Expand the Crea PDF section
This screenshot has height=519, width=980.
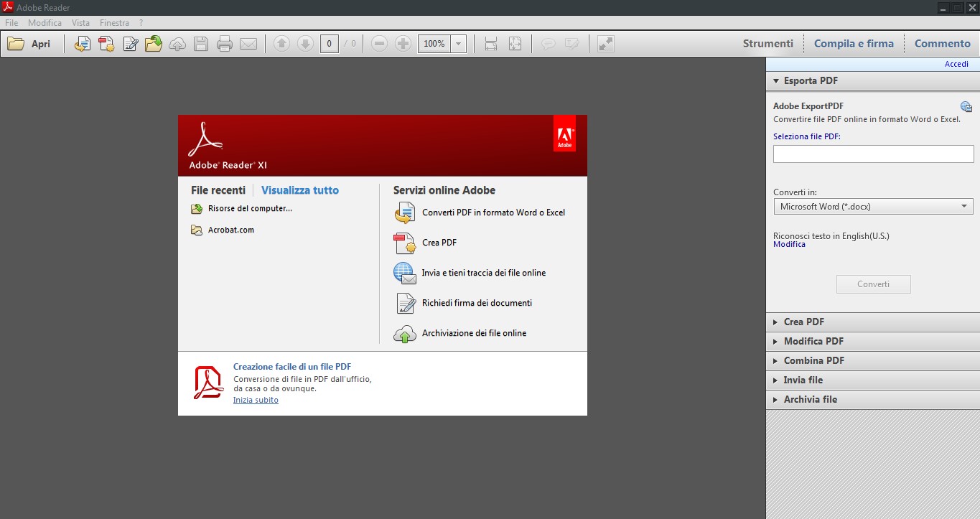click(x=873, y=322)
